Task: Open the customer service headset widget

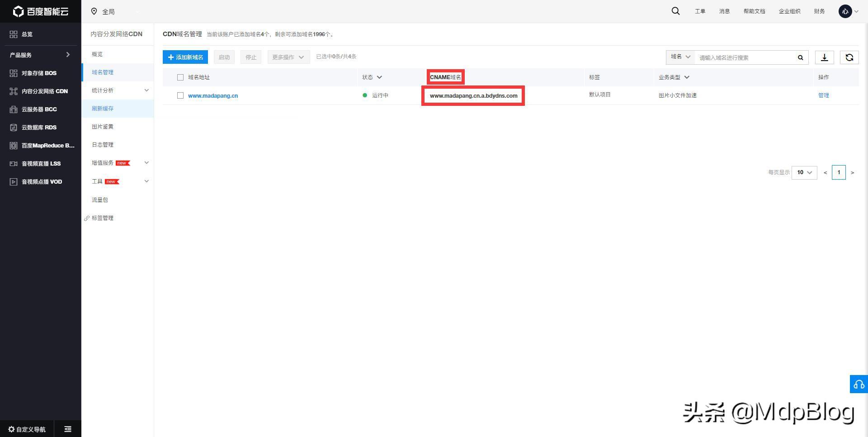Action: (x=859, y=384)
